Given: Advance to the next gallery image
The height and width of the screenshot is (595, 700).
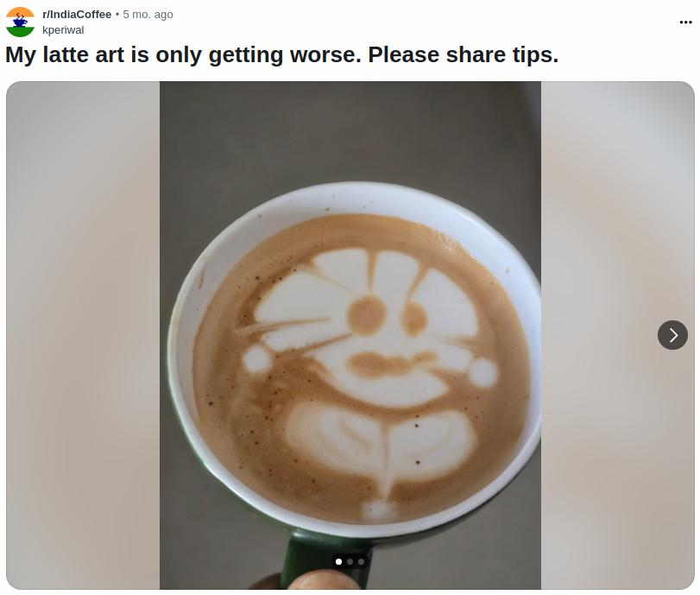Looking at the screenshot, I should click(672, 335).
